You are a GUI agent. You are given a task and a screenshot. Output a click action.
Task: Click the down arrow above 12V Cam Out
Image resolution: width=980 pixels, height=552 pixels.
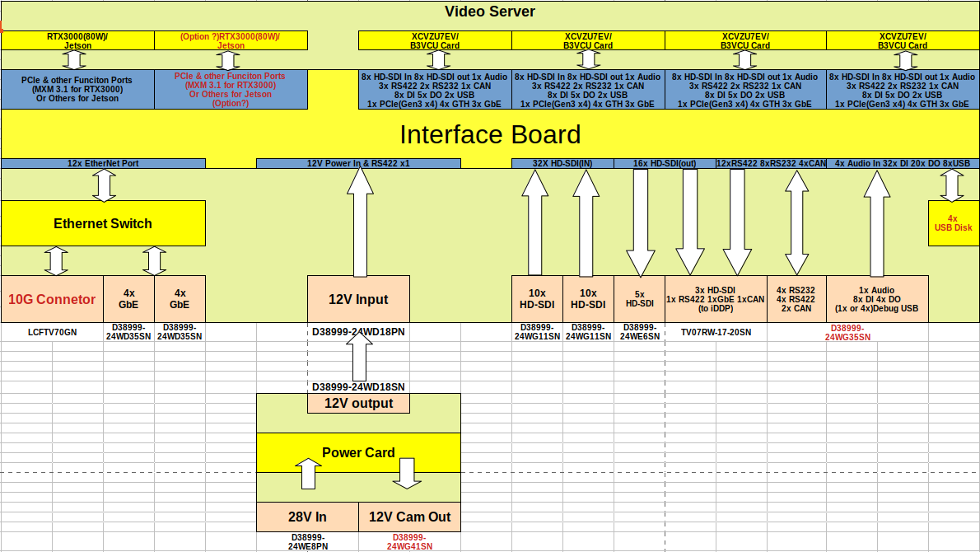point(407,473)
